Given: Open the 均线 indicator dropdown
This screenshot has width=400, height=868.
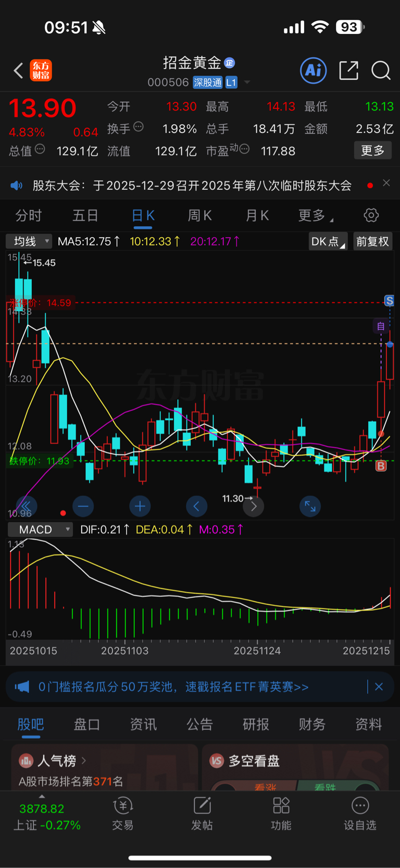Looking at the screenshot, I should (x=29, y=241).
